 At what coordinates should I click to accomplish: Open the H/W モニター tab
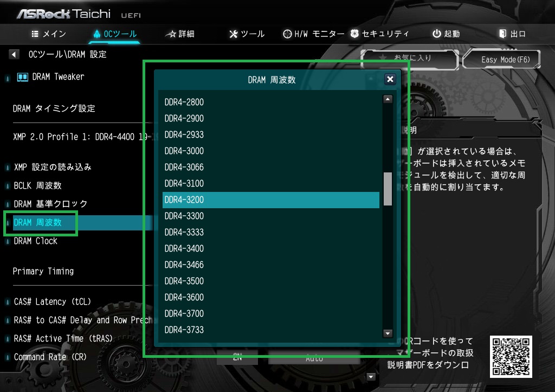[x=313, y=34]
